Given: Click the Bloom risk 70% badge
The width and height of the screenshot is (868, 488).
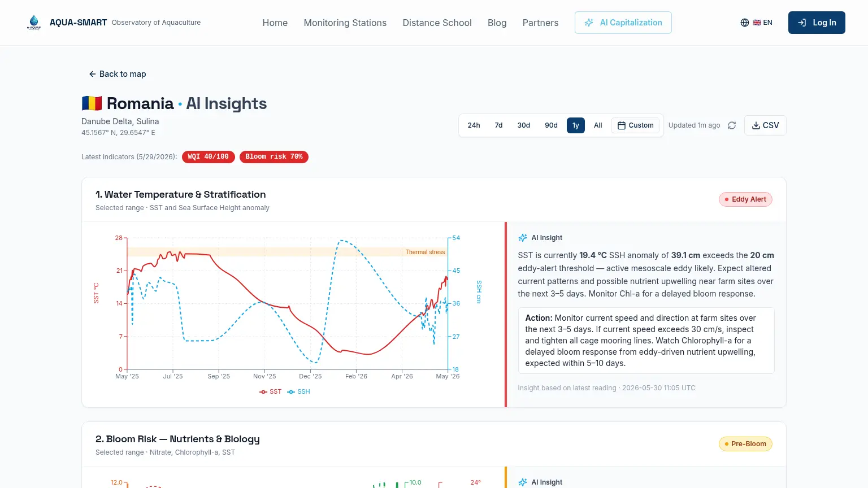Looking at the screenshot, I should 274,156.
